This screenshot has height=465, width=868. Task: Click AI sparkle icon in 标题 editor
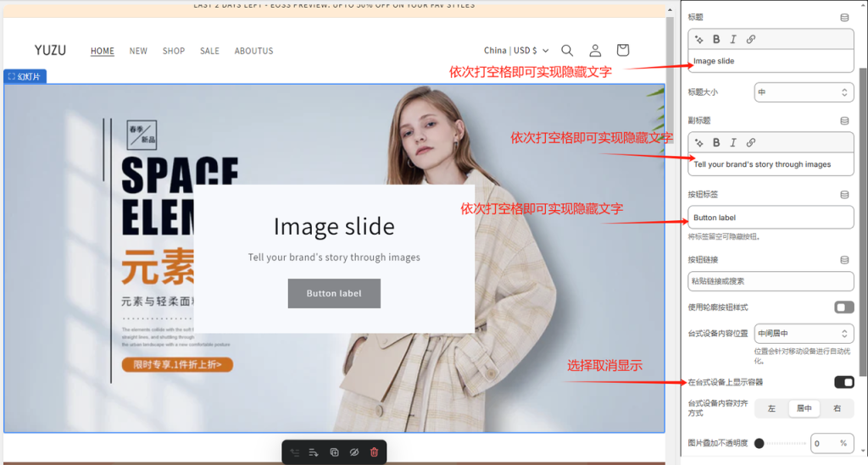[699, 39]
